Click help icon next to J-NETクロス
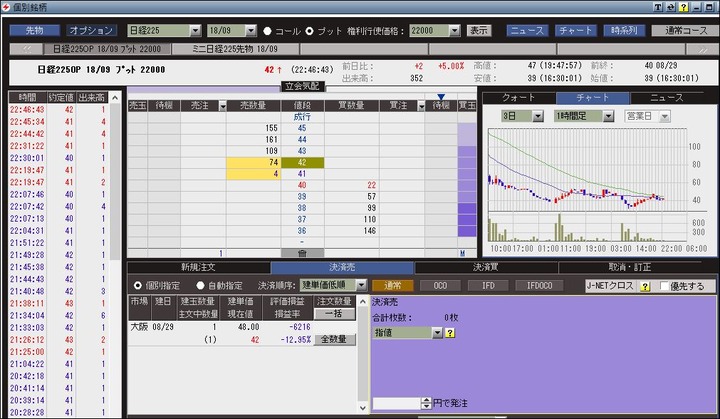 pos(645,286)
